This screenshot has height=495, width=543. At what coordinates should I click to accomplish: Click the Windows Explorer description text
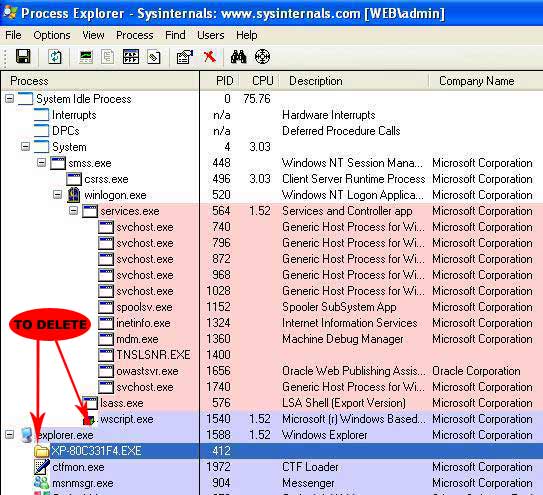pyautogui.click(x=324, y=435)
